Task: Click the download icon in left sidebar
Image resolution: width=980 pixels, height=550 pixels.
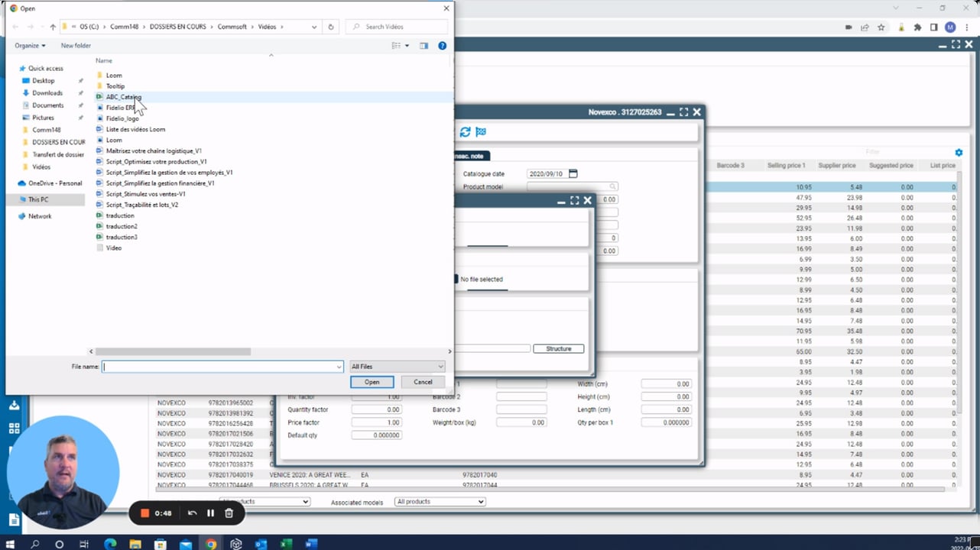Action: 14,406
